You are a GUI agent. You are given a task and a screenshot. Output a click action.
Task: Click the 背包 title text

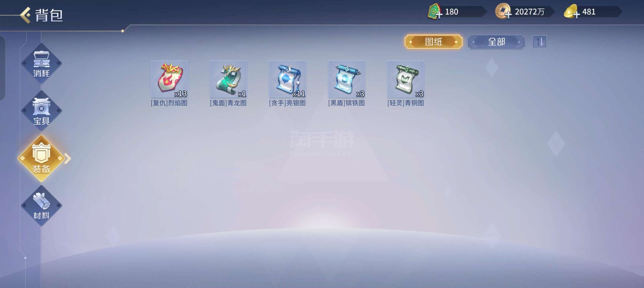coord(49,15)
